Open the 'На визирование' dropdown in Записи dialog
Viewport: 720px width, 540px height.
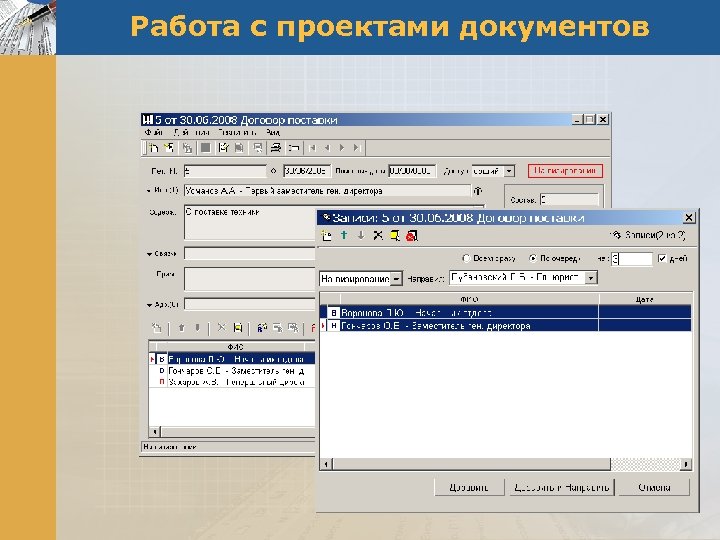pos(396,279)
